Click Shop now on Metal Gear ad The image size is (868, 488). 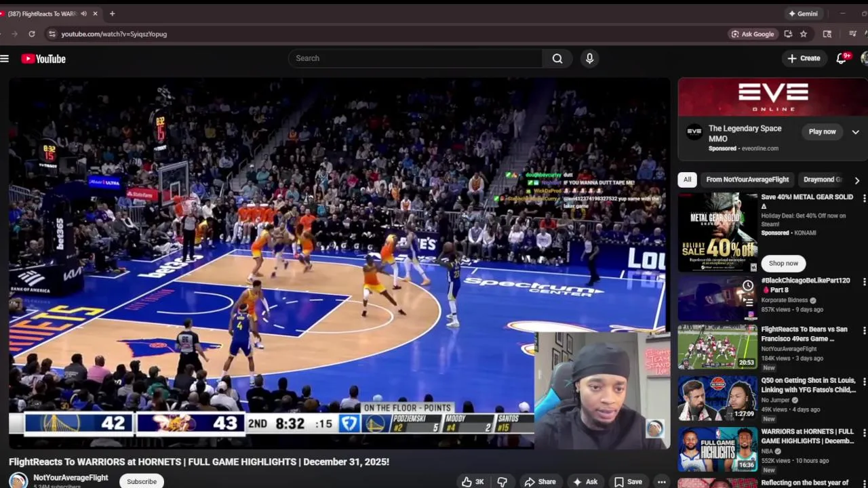coord(783,263)
